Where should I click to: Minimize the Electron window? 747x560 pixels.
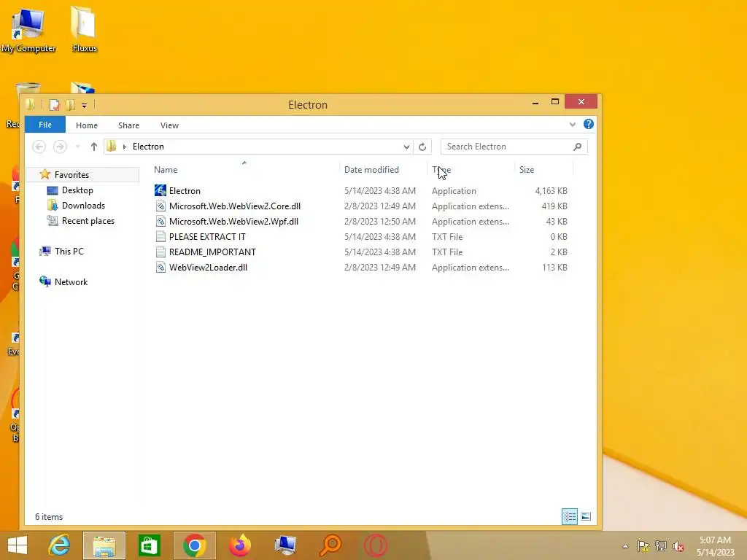535,102
